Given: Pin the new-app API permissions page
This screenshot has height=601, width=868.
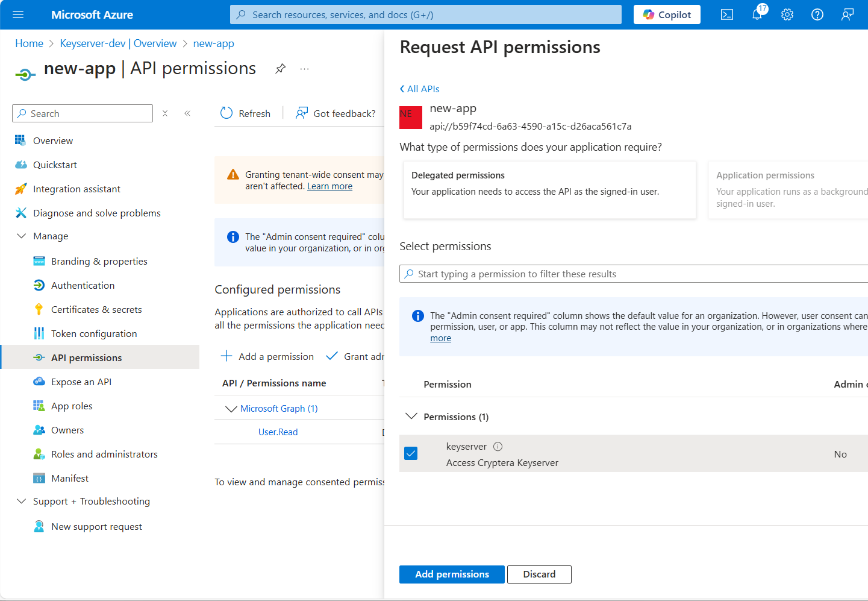Looking at the screenshot, I should coord(280,69).
